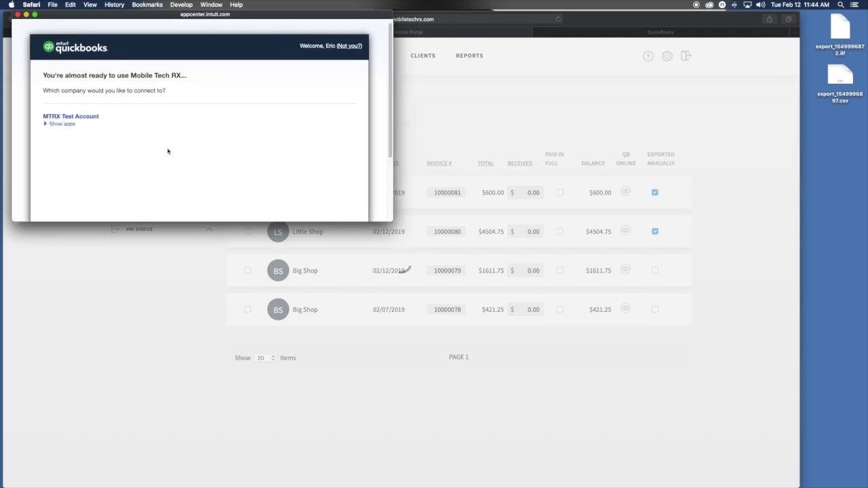Choose the MTRX Test Account company
The height and width of the screenshot is (488, 868).
[x=71, y=116]
